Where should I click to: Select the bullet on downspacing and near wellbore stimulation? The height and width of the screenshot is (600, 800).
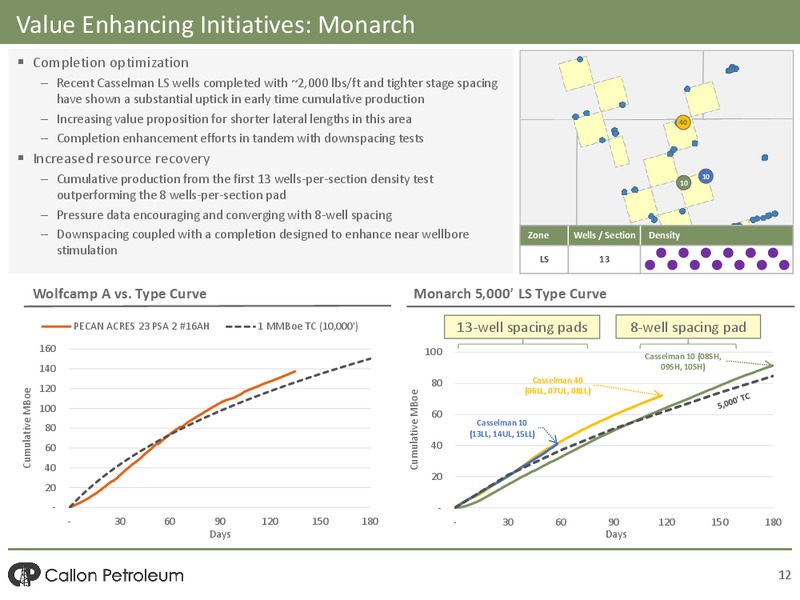(x=263, y=242)
